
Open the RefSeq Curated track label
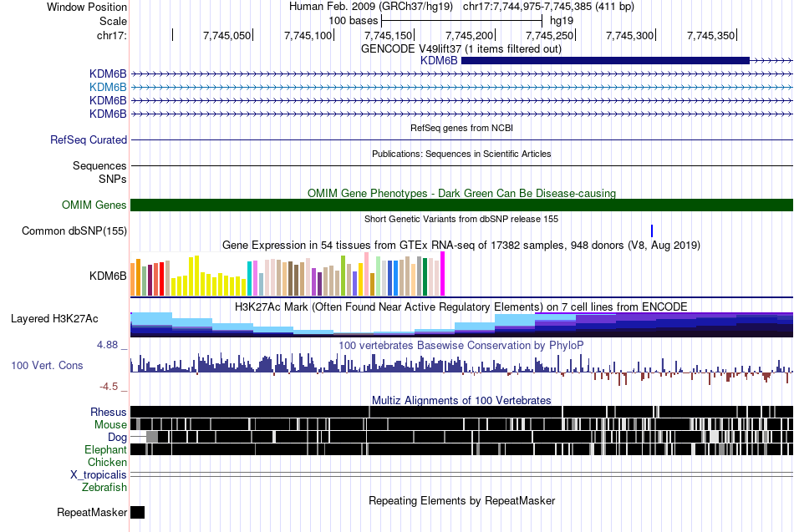(89, 139)
